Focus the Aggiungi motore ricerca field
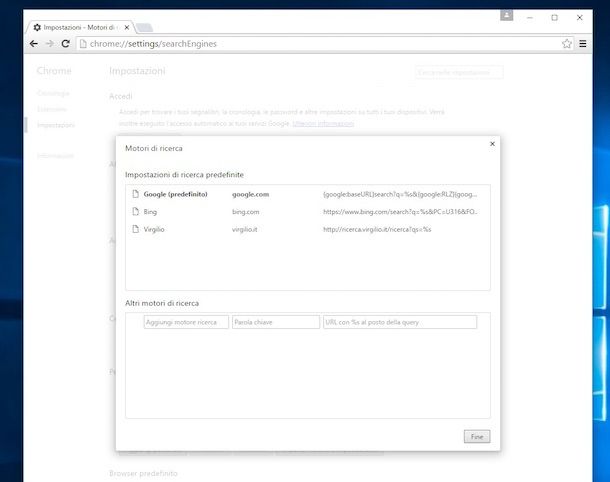610x482 pixels. click(x=186, y=322)
